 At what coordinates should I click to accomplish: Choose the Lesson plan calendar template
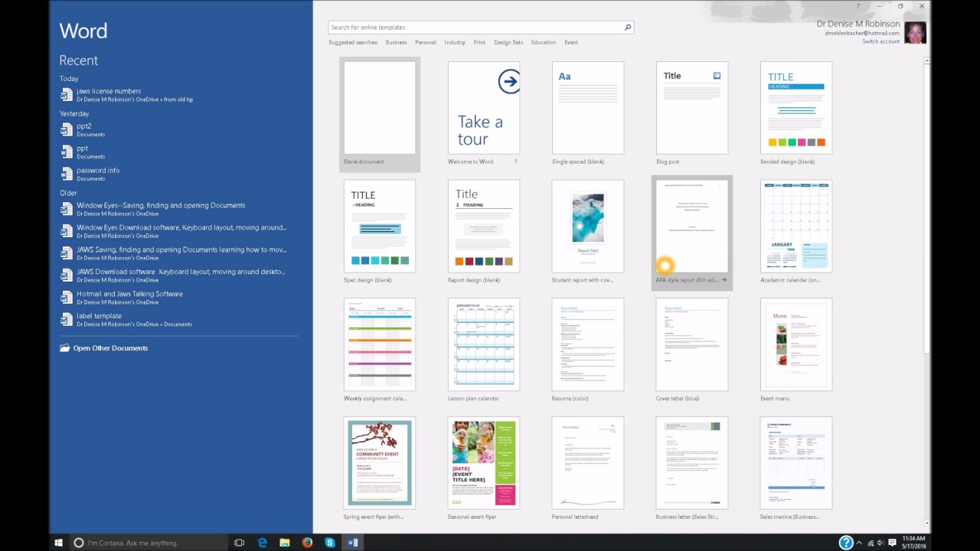point(484,351)
